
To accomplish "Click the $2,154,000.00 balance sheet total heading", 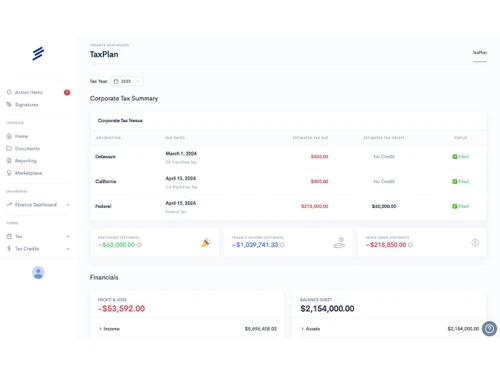I will (327, 309).
